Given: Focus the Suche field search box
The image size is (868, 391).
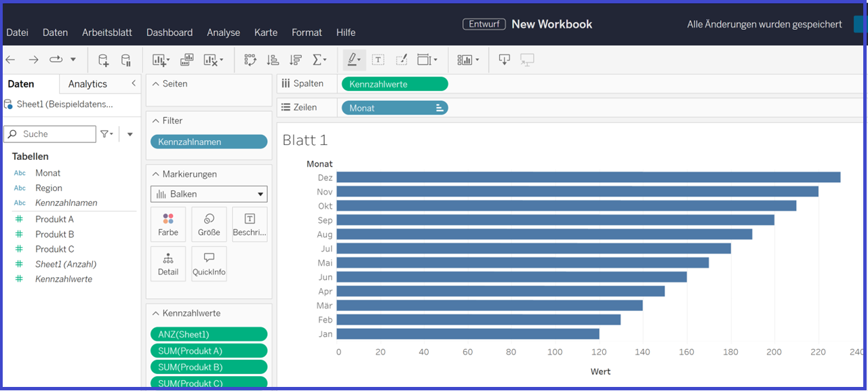Looking at the screenshot, I should [50, 134].
